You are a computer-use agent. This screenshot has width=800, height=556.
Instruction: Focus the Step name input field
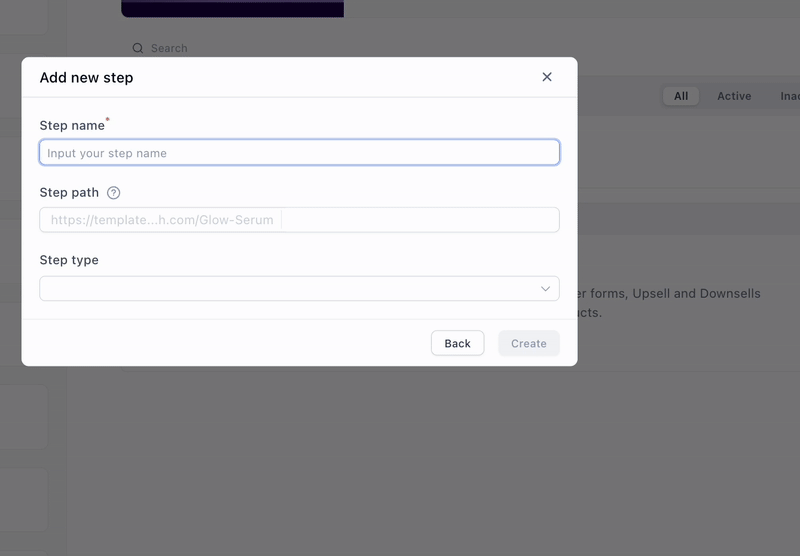299,153
